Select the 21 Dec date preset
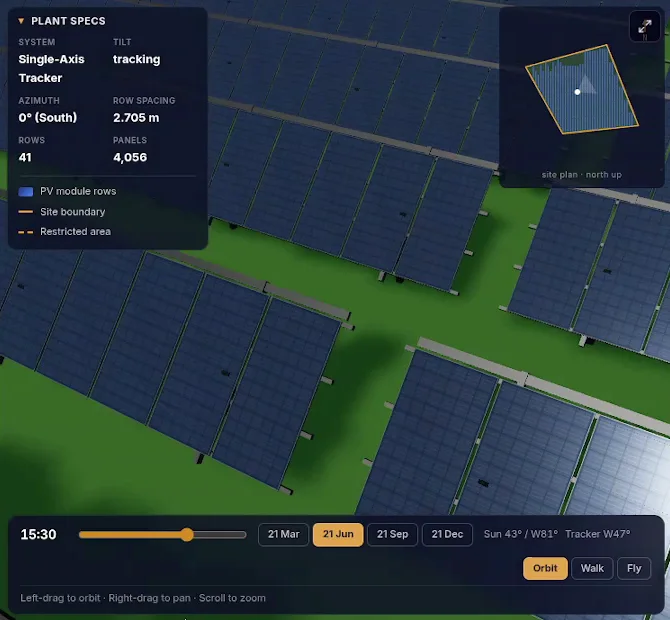This screenshot has height=620, width=670. click(447, 534)
